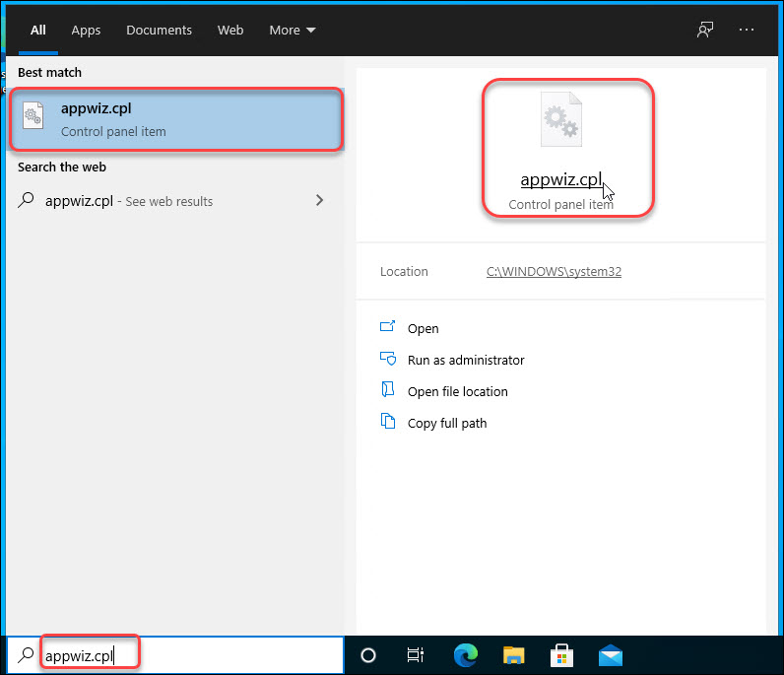Viewport: 784px width, 675px height.
Task: Click the Cortana circle icon on taskbar
Action: coord(368,655)
